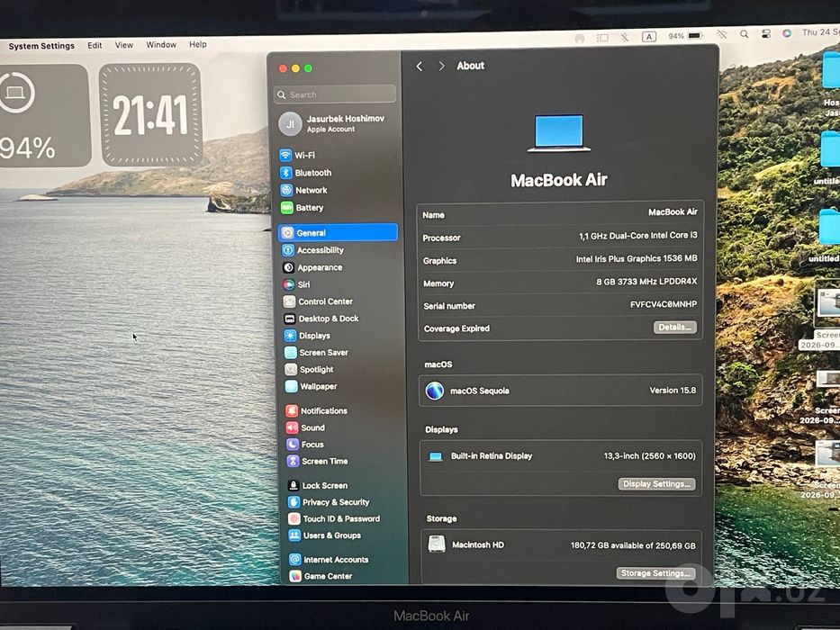Select Touch ID & Password fingerprint icon
840x630 pixels.
294,518
